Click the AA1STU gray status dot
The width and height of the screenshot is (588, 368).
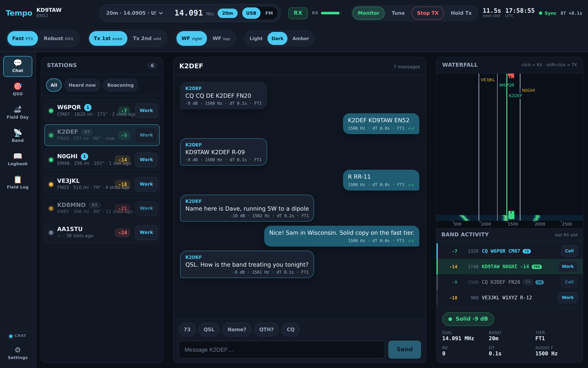point(51,232)
